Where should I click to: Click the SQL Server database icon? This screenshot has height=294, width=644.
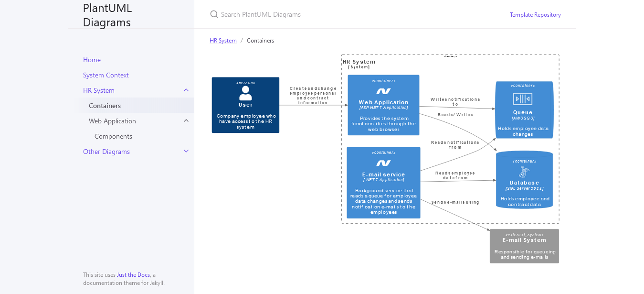[x=524, y=172]
